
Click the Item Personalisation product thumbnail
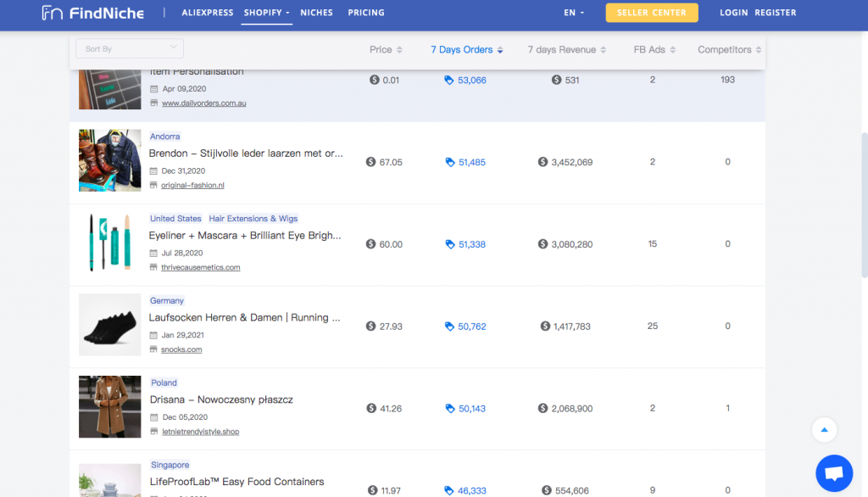pos(109,89)
